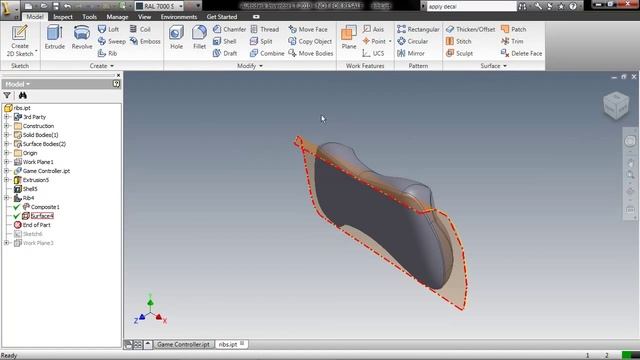This screenshot has width=640, height=360.
Task: Open the RAL 7000 color dropdown
Action: 181,6
